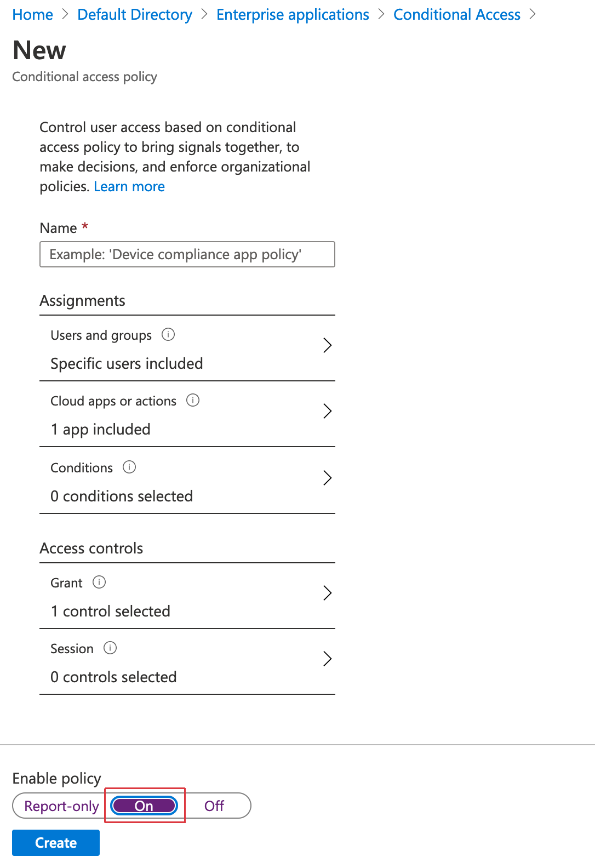The height and width of the screenshot is (868, 595).
Task: View the Conditions info tooltip
Action: (129, 467)
